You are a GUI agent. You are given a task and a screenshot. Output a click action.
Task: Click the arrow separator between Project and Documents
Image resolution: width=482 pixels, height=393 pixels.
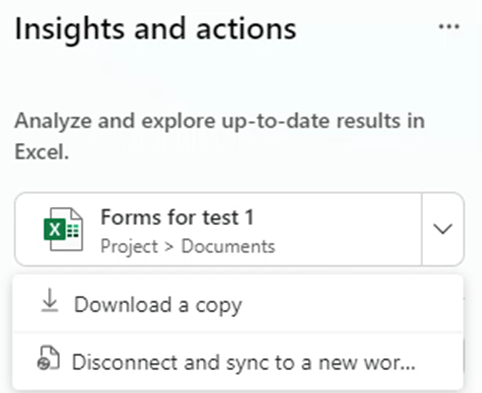tap(169, 247)
